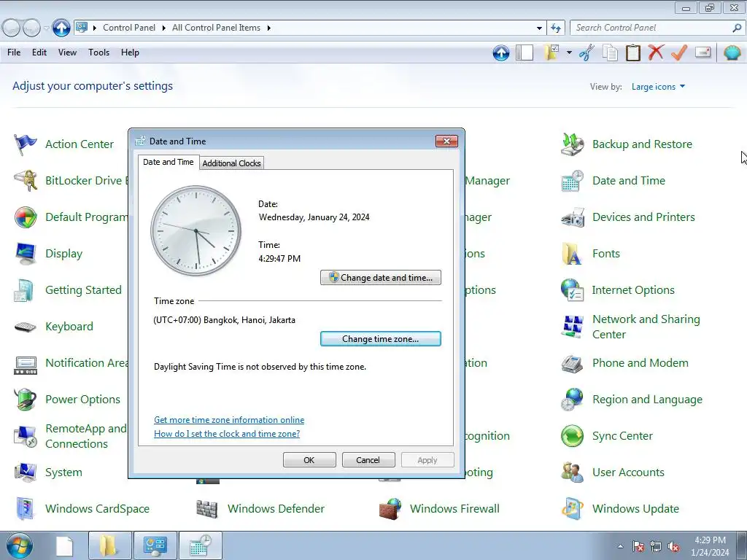Click the red X Delete toolbar icon
The height and width of the screenshot is (560, 747).
pos(656,52)
